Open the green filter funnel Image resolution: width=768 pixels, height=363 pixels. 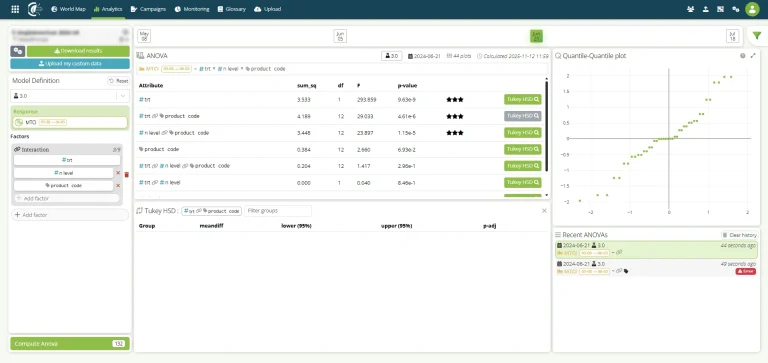(x=757, y=36)
